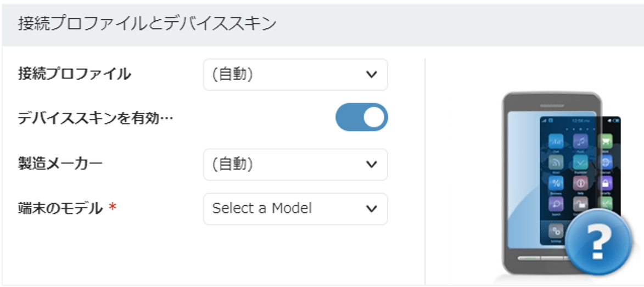Image resolution: width=644 pixels, height=287 pixels.
Task: Click the green shopping cart icon
Action: pyautogui.click(x=605, y=142)
